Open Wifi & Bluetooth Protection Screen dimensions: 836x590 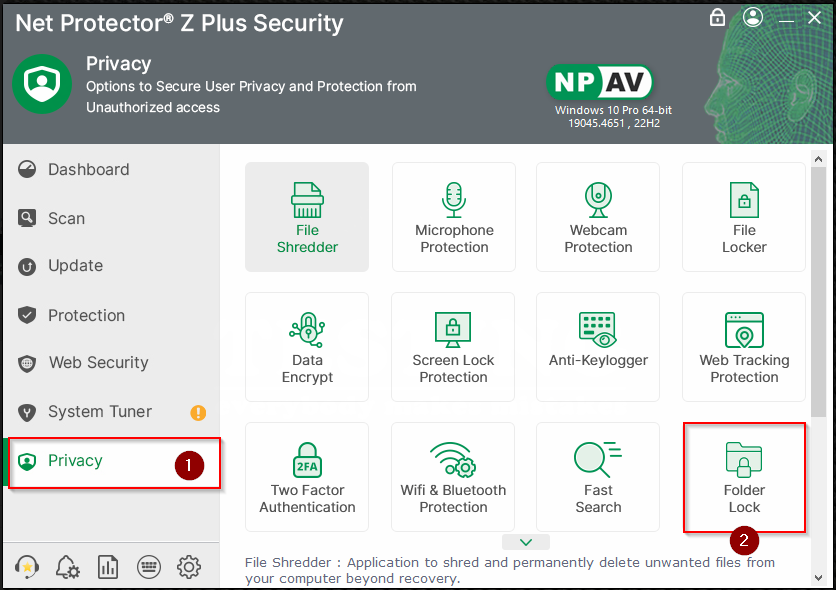(453, 477)
